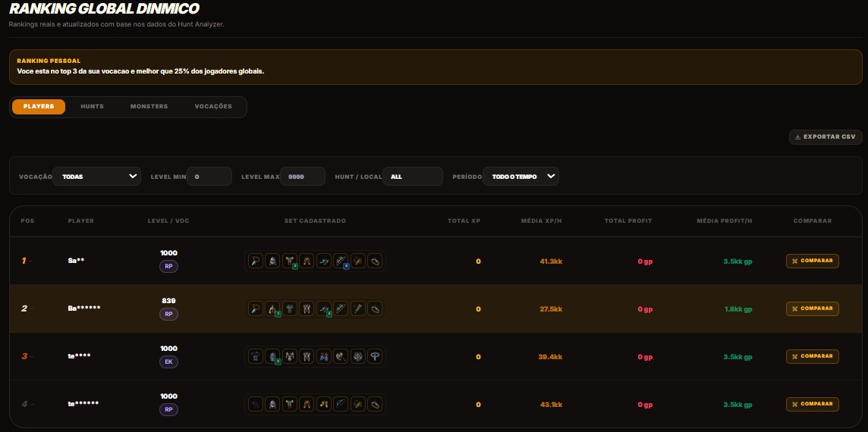The width and height of the screenshot is (868, 432).
Task: Click the quiver icon in Ba****** row
Action: [x=358, y=308]
